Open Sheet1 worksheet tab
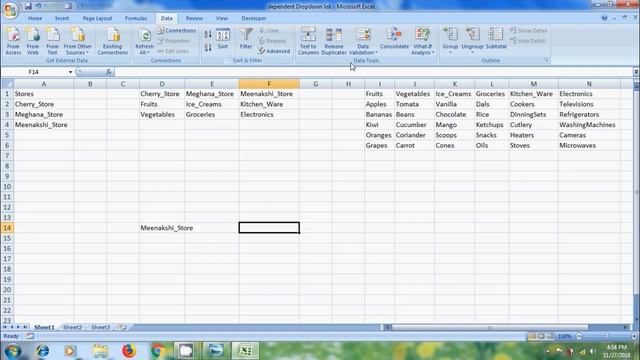This screenshot has width=640, height=360. pyautogui.click(x=44, y=327)
